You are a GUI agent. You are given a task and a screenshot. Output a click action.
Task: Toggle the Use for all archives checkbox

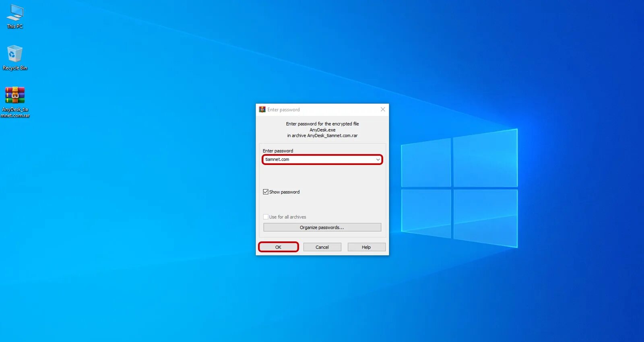pyautogui.click(x=266, y=217)
